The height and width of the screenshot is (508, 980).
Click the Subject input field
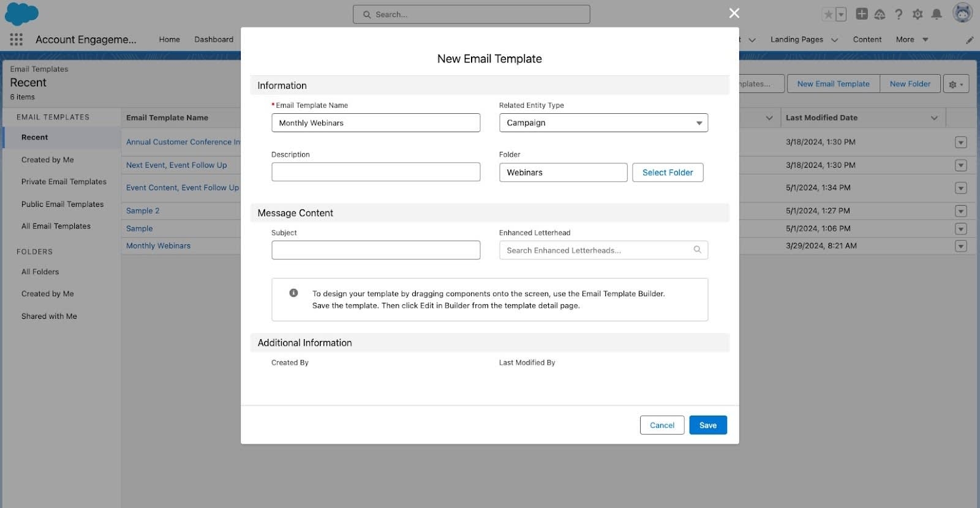(x=375, y=250)
